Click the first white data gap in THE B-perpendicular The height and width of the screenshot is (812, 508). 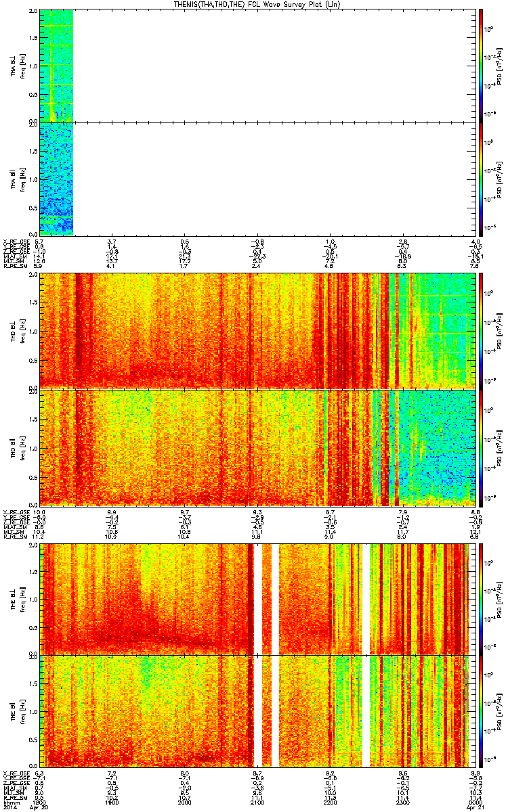[x=258, y=599]
